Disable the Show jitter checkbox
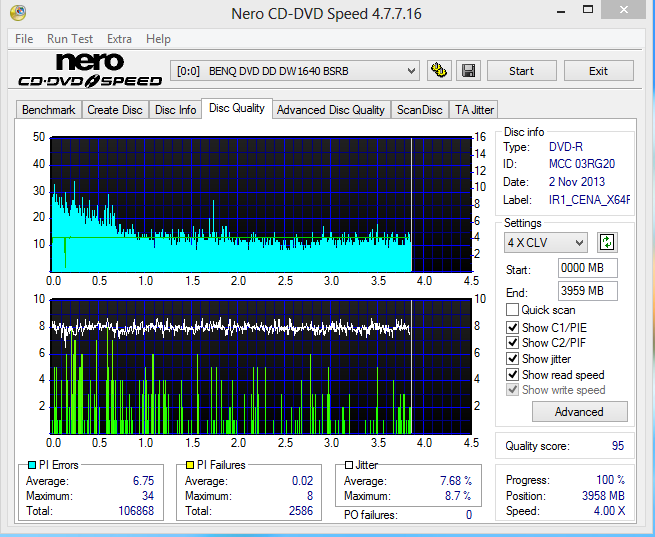Viewport: 655px width, 537px height. pos(512,359)
